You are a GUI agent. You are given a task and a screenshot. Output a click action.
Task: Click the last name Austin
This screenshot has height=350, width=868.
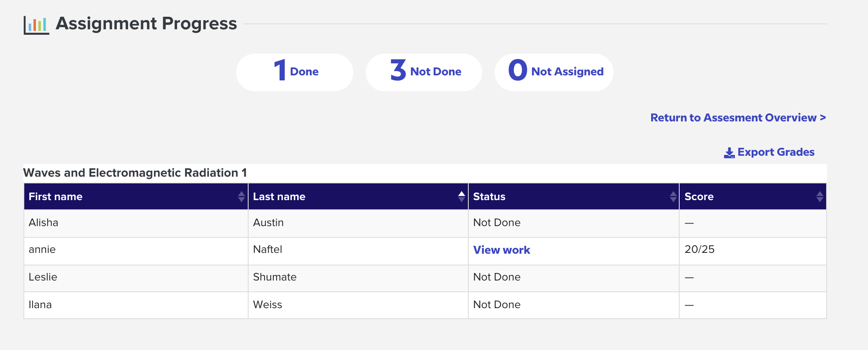268,222
